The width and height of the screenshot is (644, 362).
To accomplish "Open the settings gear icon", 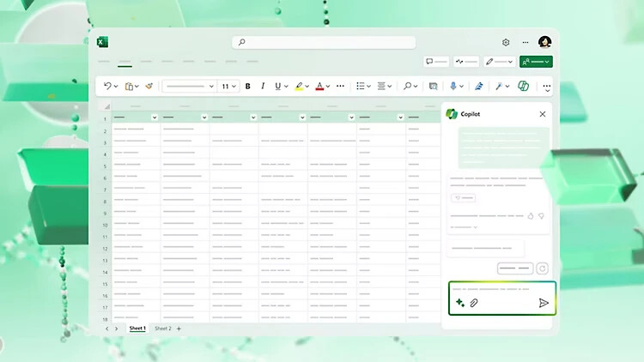I will coord(506,42).
